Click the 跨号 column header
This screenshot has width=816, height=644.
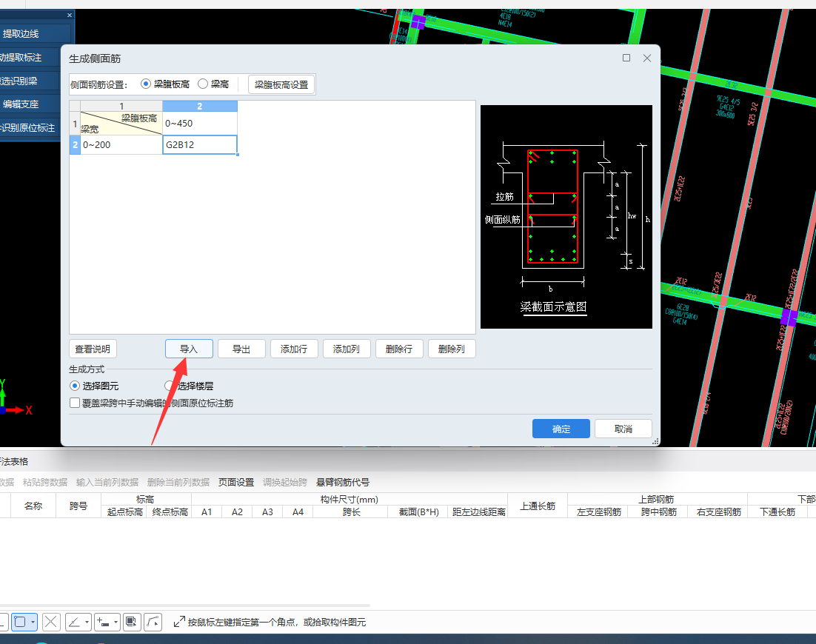point(78,506)
